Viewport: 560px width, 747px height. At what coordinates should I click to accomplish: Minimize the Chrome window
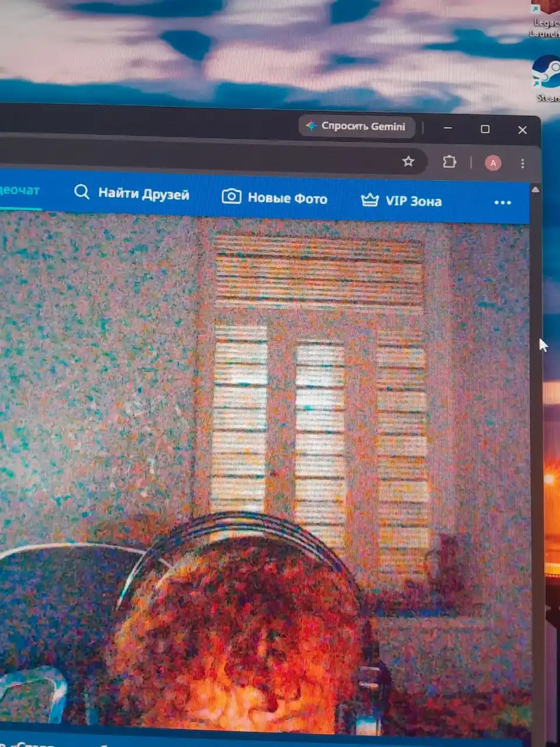[x=448, y=128]
